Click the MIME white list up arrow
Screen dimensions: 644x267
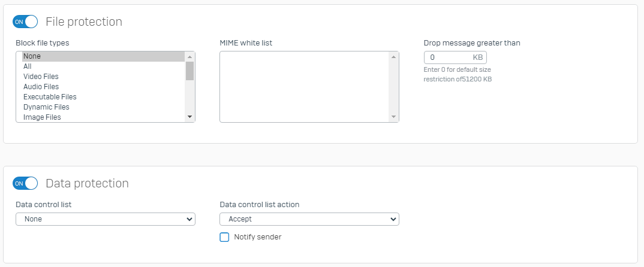point(394,57)
